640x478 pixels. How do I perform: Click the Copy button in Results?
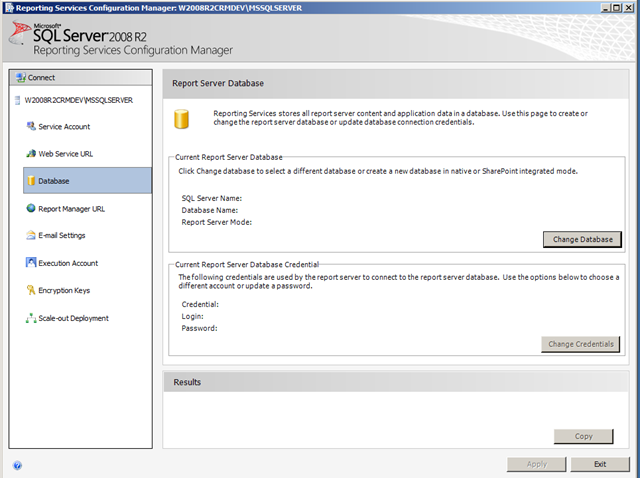[x=584, y=436]
